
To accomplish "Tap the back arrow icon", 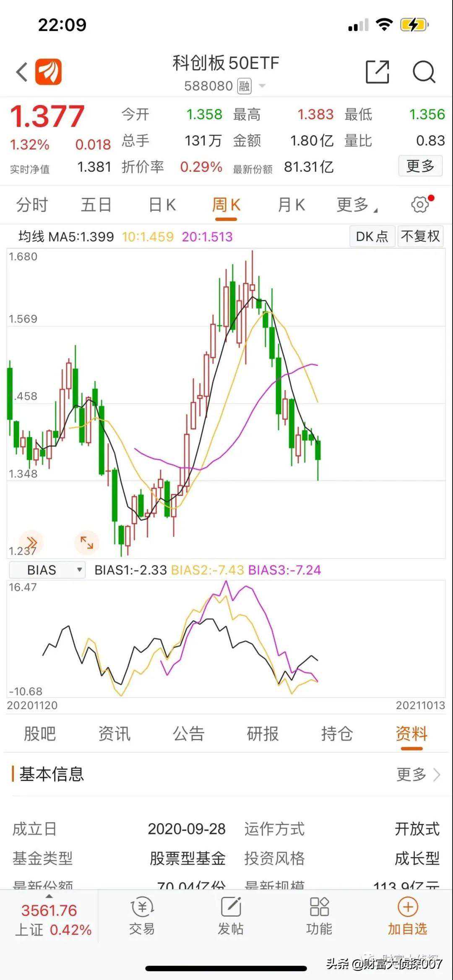I will 22,72.
